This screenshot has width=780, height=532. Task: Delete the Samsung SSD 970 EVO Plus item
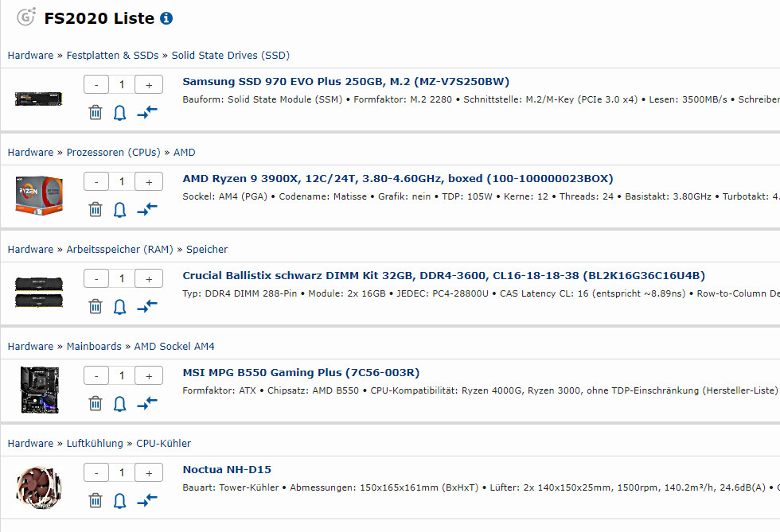coord(96,113)
